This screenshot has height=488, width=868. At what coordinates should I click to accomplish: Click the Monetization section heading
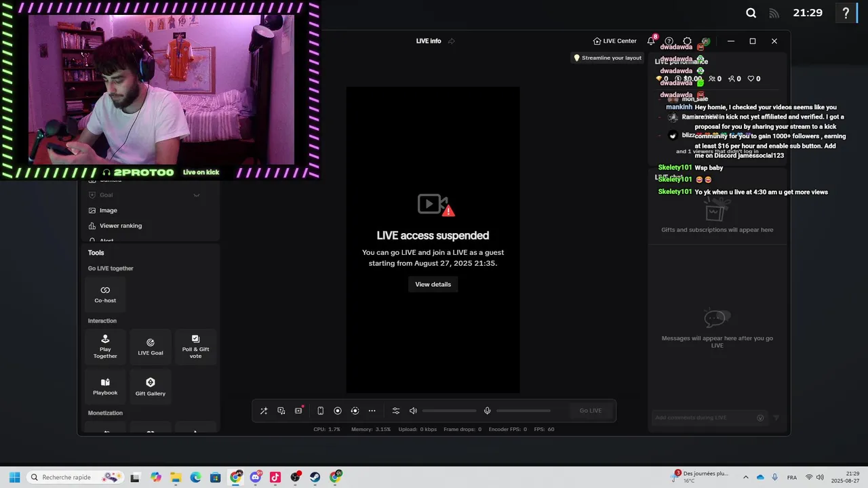point(105,413)
